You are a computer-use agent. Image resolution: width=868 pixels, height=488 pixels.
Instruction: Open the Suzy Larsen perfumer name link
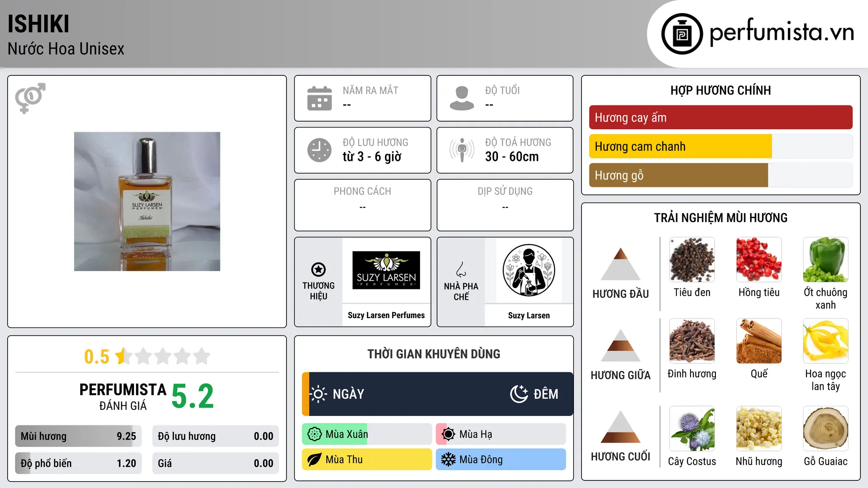[x=529, y=316]
